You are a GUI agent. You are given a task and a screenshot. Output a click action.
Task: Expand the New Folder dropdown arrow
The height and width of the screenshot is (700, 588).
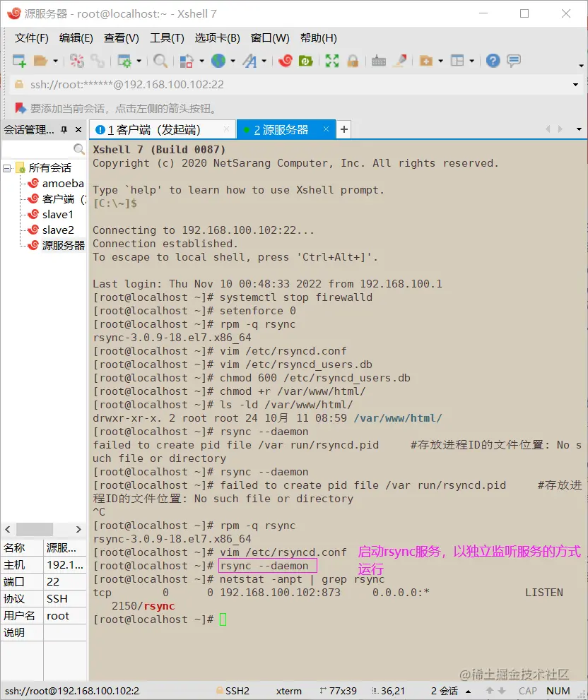pyautogui.click(x=440, y=61)
